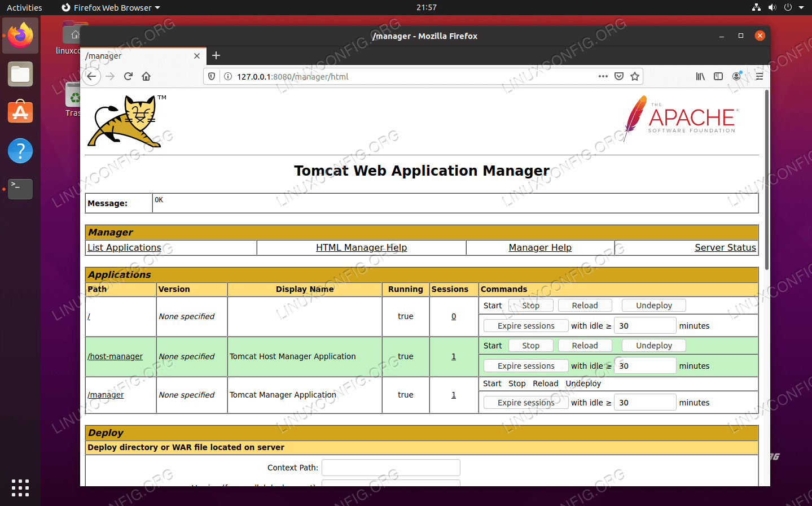The width and height of the screenshot is (812, 506).
Task: Open Firefox account icon
Action: click(x=737, y=76)
